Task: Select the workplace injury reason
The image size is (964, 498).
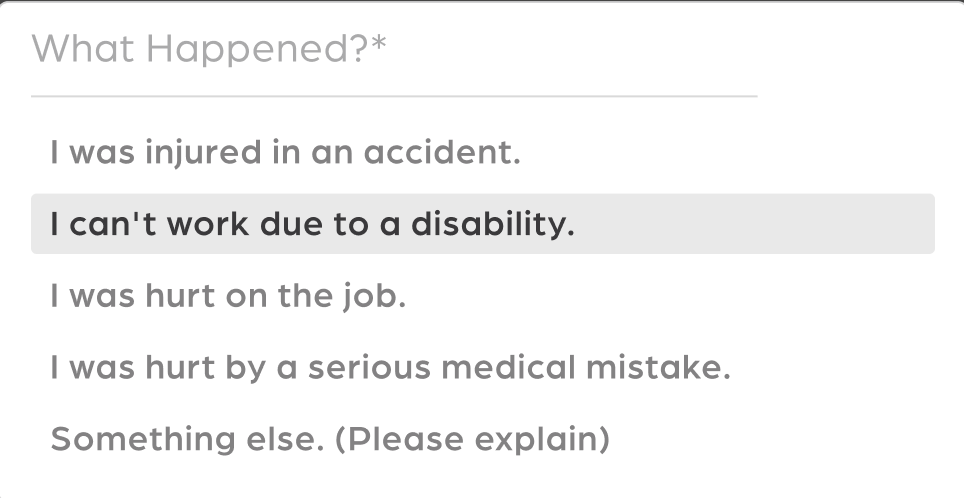Action: click(x=228, y=297)
